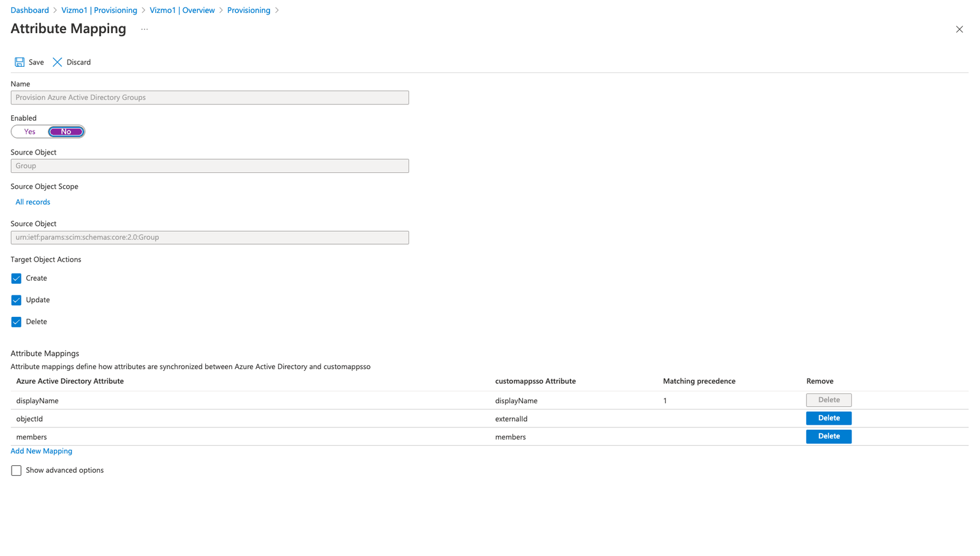Click matching precedence value 1

pos(665,401)
